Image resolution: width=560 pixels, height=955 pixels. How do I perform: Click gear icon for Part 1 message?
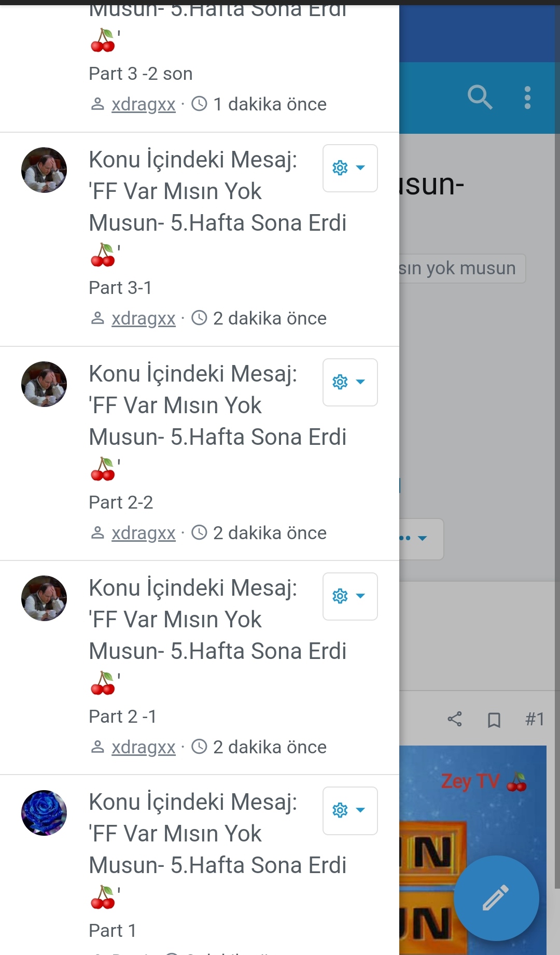340,810
